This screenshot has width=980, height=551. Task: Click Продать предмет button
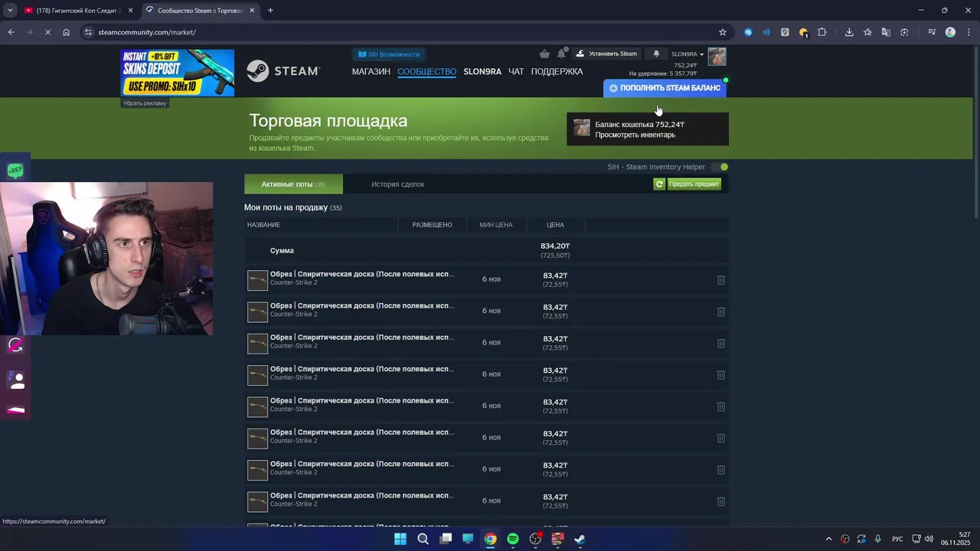click(x=694, y=184)
